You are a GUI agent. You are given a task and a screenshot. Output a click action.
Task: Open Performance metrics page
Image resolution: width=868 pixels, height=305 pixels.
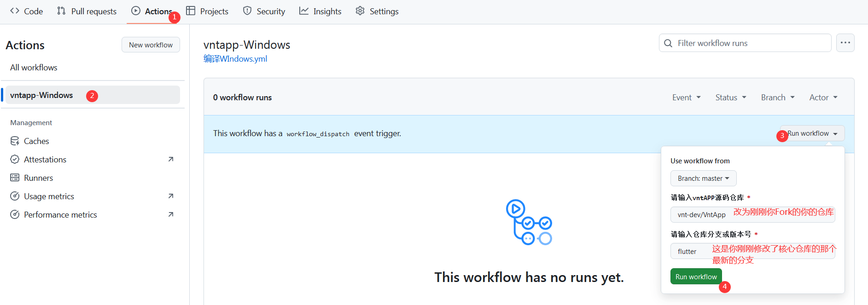[x=60, y=215]
